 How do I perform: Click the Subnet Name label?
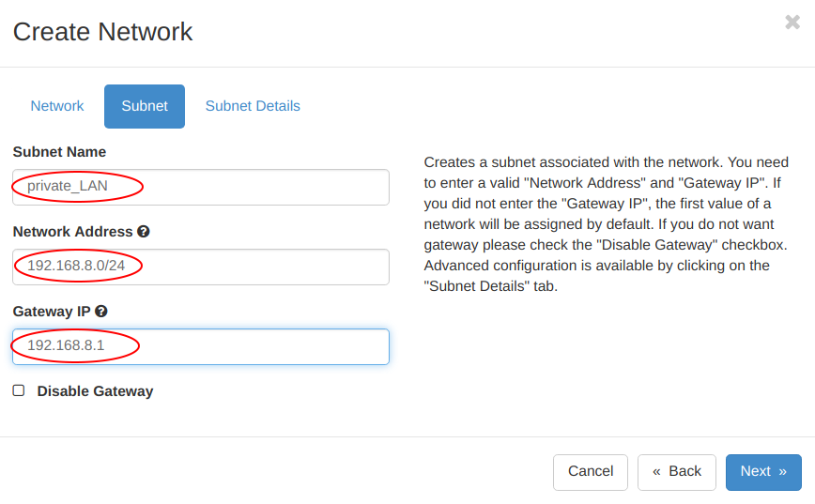tap(59, 152)
